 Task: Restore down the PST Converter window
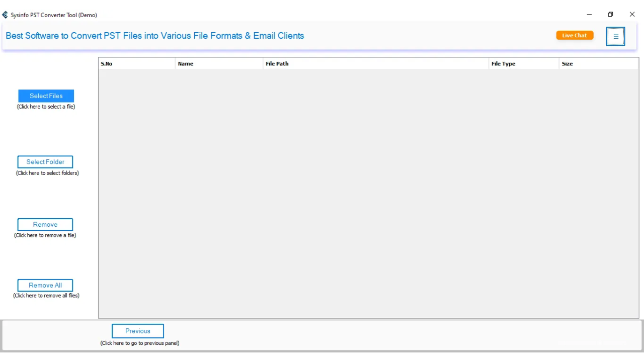point(610,15)
